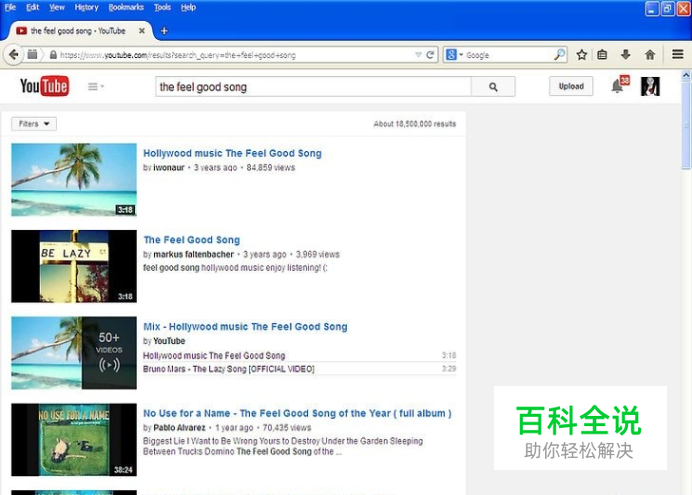
Task: Expand the Filters dropdown
Action: (34, 124)
